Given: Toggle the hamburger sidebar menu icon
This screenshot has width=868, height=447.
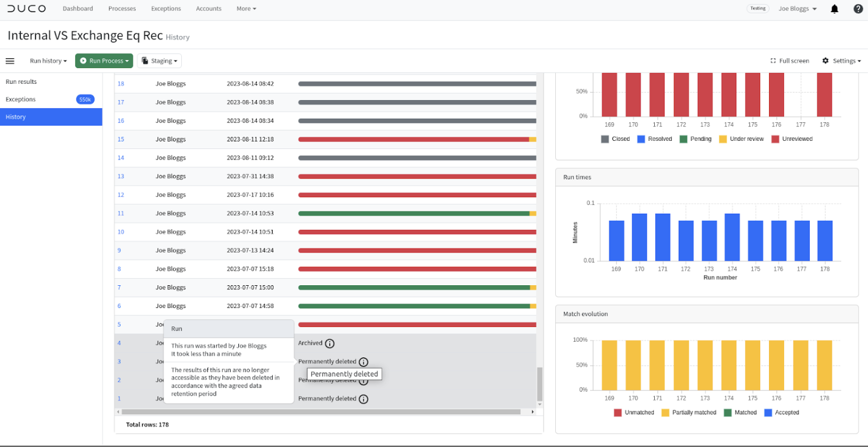Looking at the screenshot, I should tap(10, 61).
